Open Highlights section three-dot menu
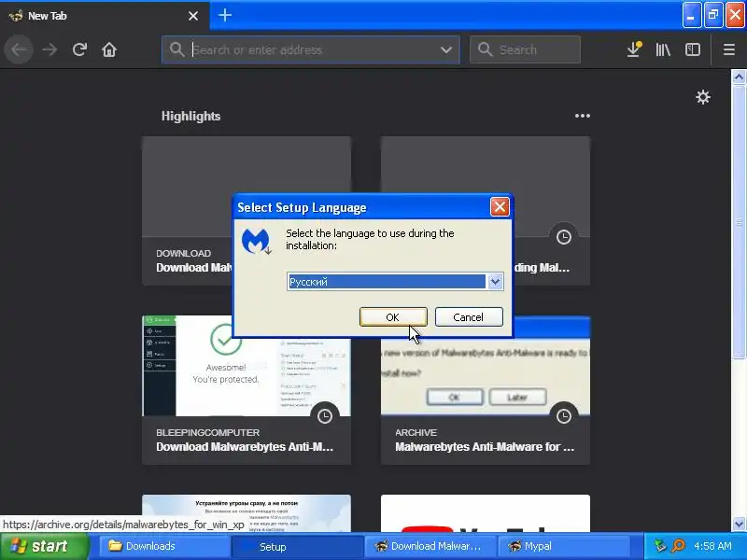Image resolution: width=747 pixels, height=560 pixels. pos(582,116)
